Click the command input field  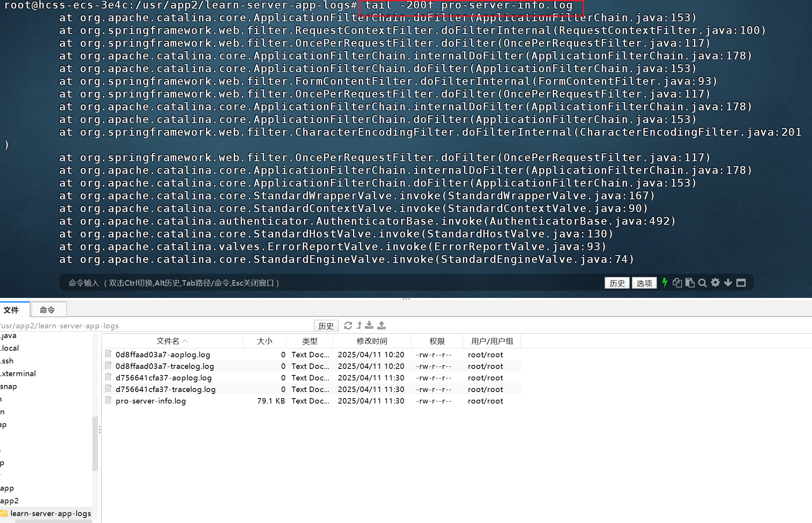click(309, 283)
